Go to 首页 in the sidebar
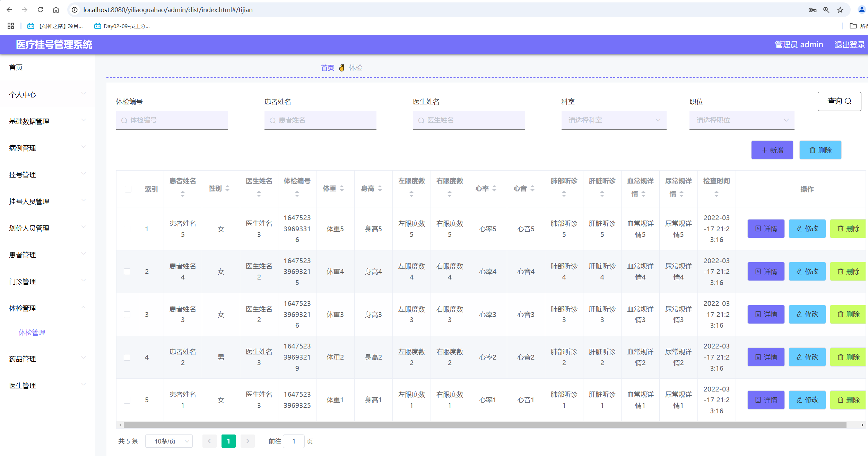 tap(47, 67)
